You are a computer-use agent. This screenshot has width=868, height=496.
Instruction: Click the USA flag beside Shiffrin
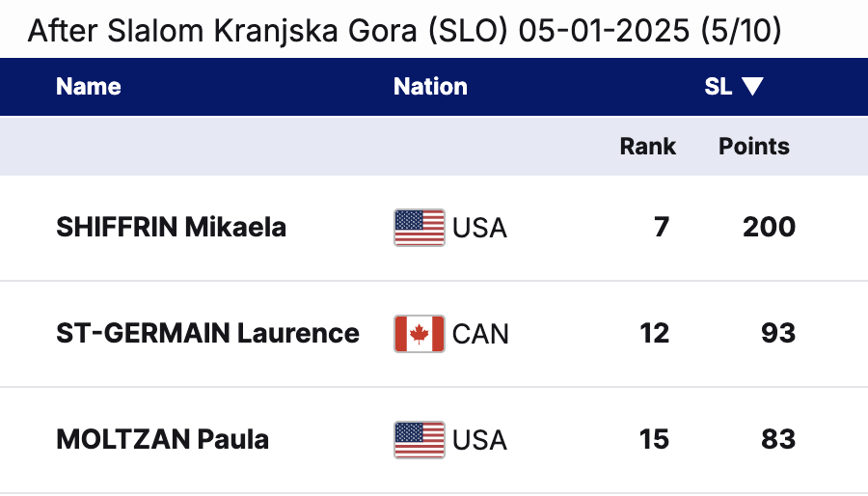tap(420, 228)
